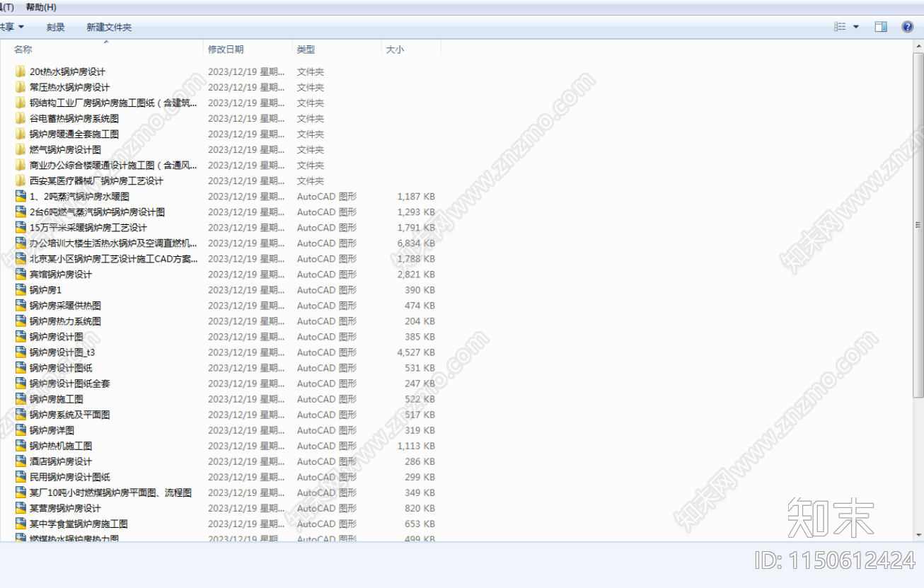Click the vertical scrollbar thumb
The image size is (924, 588).
point(918,225)
